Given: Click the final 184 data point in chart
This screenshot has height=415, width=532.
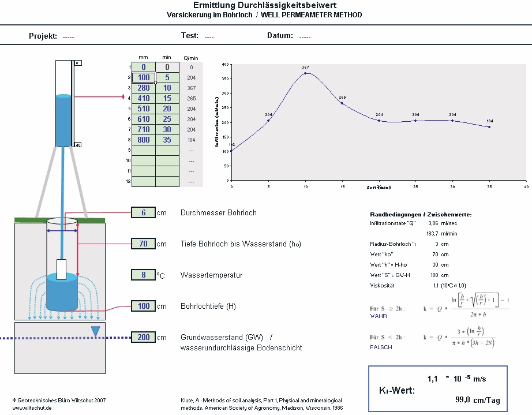Looking at the screenshot, I should pos(489,126).
